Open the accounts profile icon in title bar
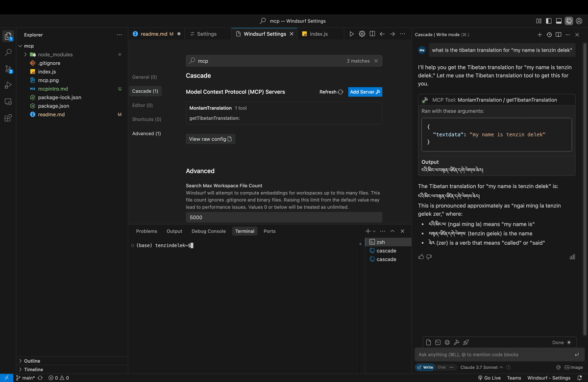This screenshot has height=382, width=588. point(579,21)
